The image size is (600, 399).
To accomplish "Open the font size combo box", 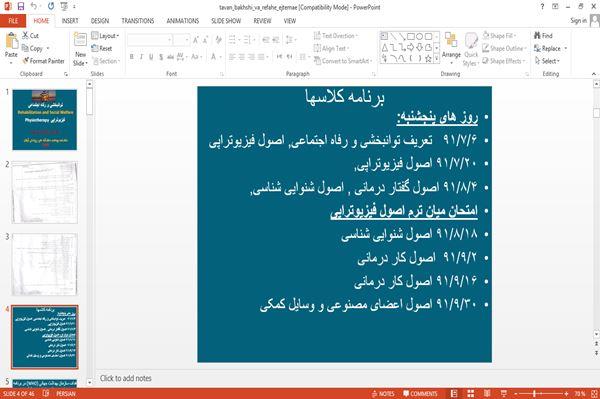I will coord(181,40).
